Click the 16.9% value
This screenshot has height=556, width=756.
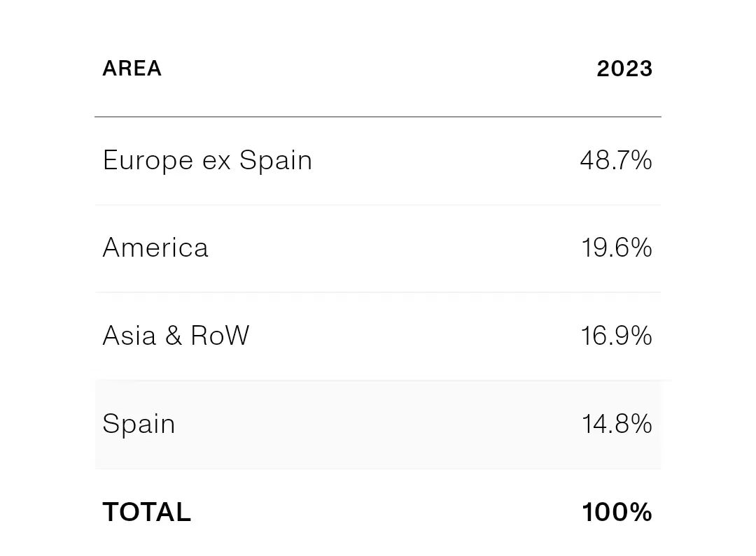(x=616, y=336)
